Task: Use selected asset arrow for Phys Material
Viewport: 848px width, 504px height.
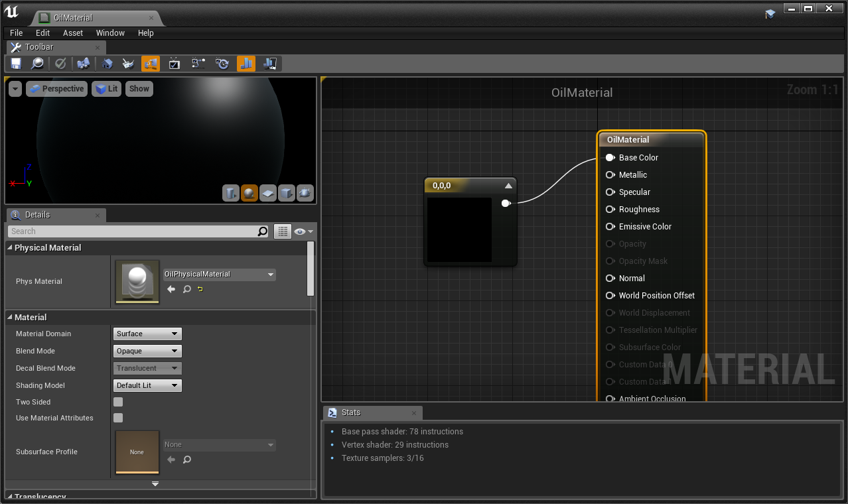Action: point(171,289)
